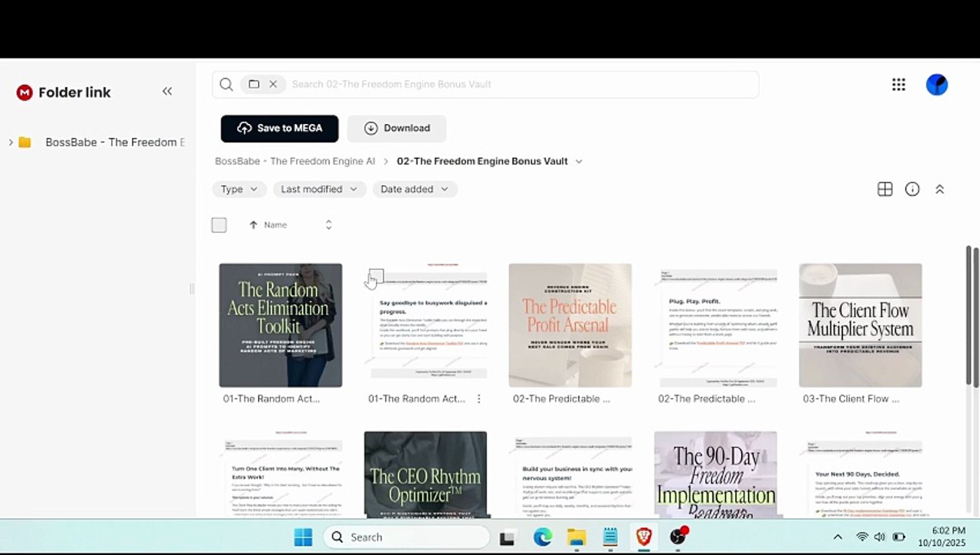
Task: Open the Say goodbye to busywork document thumbnail
Action: pyautogui.click(x=425, y=325)
